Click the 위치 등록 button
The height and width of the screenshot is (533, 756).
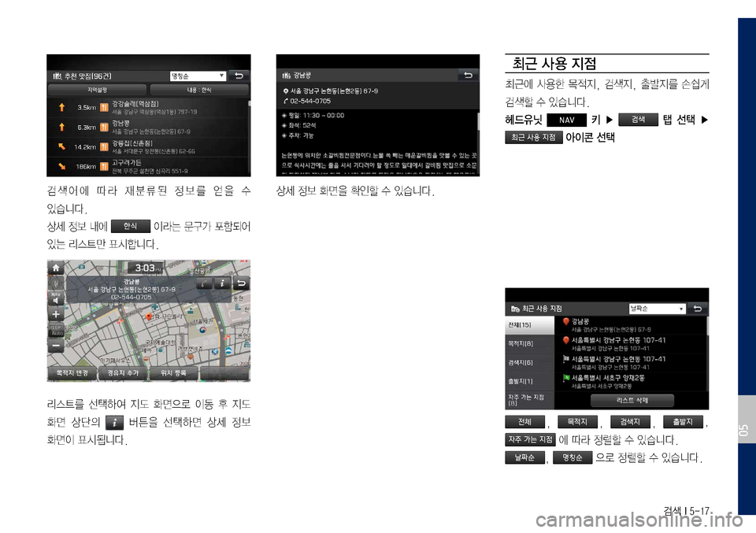click(173, 373)
